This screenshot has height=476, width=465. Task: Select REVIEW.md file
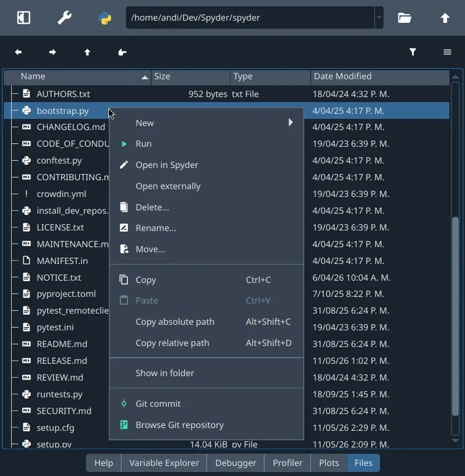click(60, 377)
